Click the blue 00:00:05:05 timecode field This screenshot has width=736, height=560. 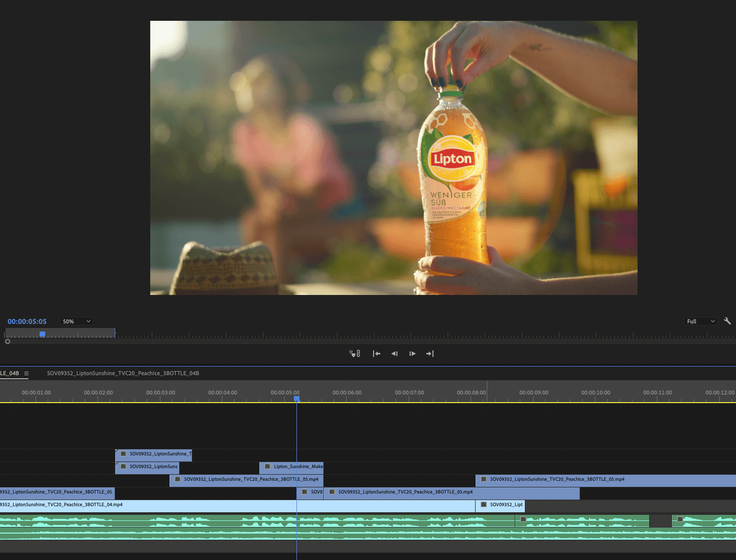(27, 321)
